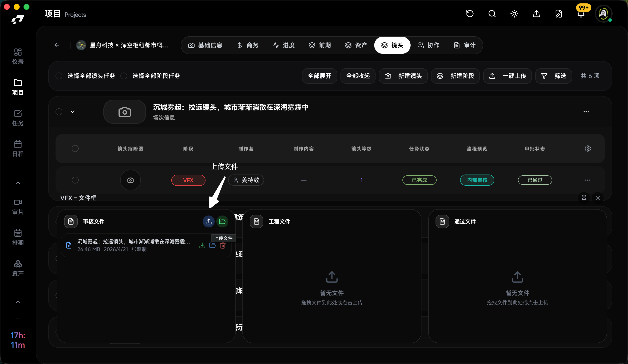Open more options for VFX row

click(588, 180)
